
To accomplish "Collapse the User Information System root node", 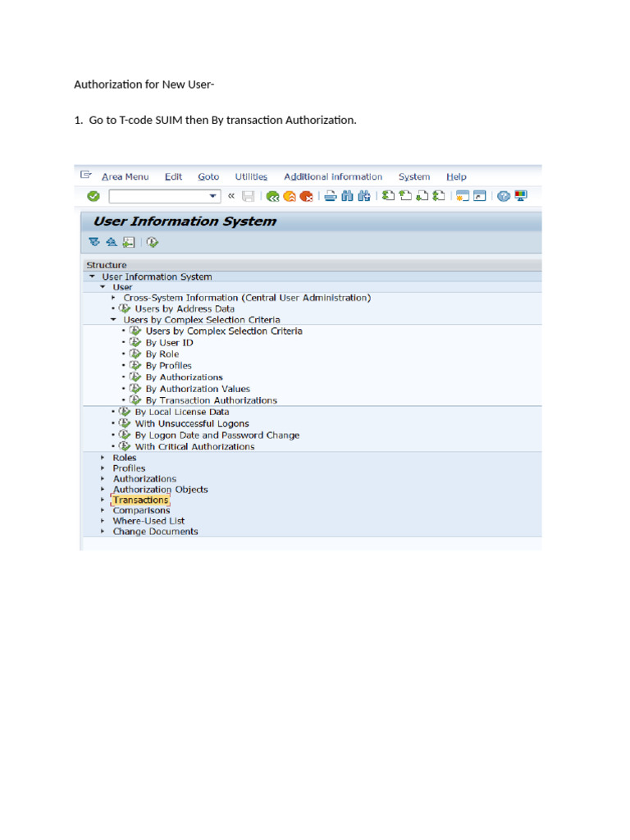I will (x=92, y=276).
